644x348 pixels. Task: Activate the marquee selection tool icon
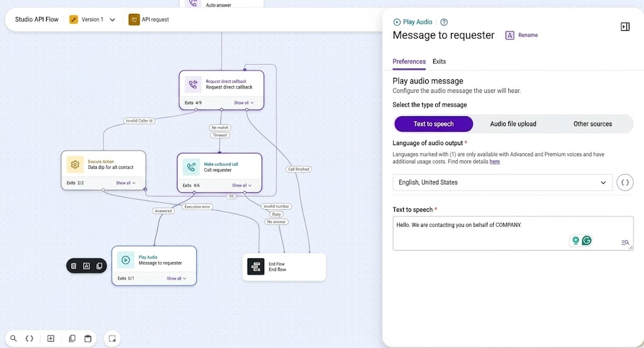(112, 339)
